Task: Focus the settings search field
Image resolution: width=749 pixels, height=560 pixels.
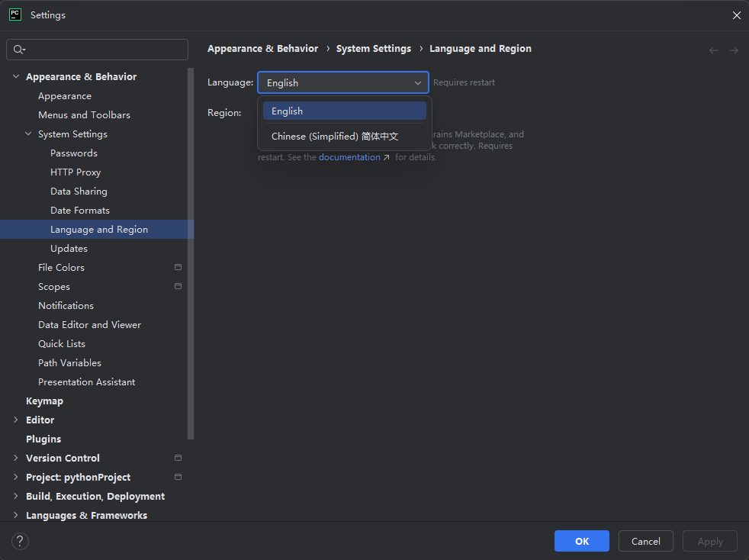Action: 98,50
